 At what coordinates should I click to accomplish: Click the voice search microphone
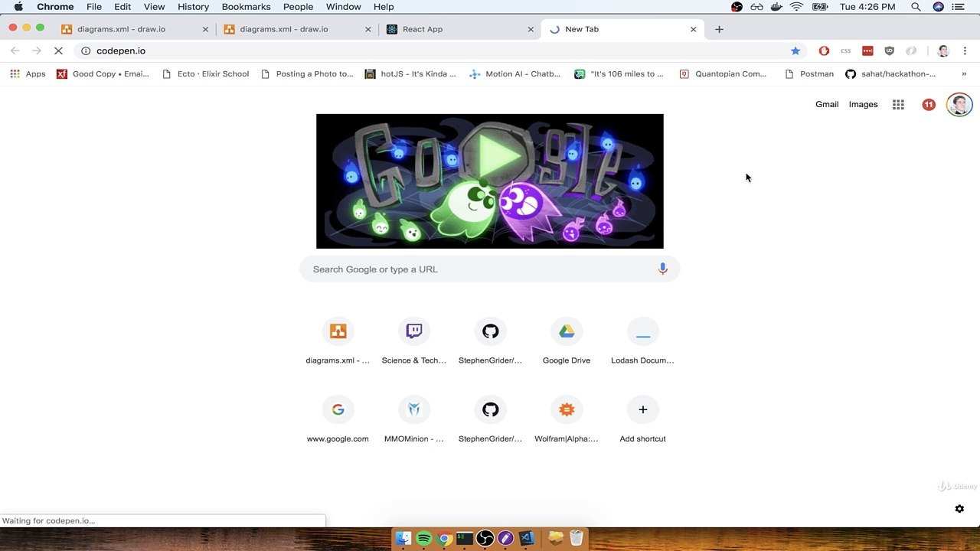[x=663, y=269]
